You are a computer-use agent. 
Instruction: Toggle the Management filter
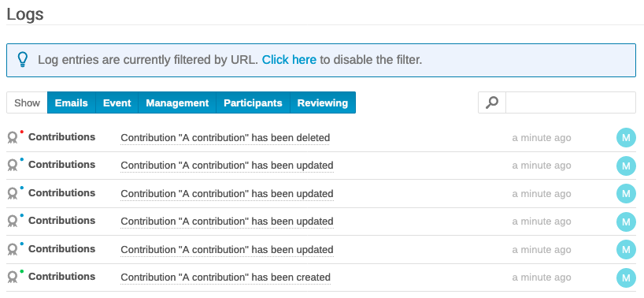pyautogui.click(x=177, y=102)
